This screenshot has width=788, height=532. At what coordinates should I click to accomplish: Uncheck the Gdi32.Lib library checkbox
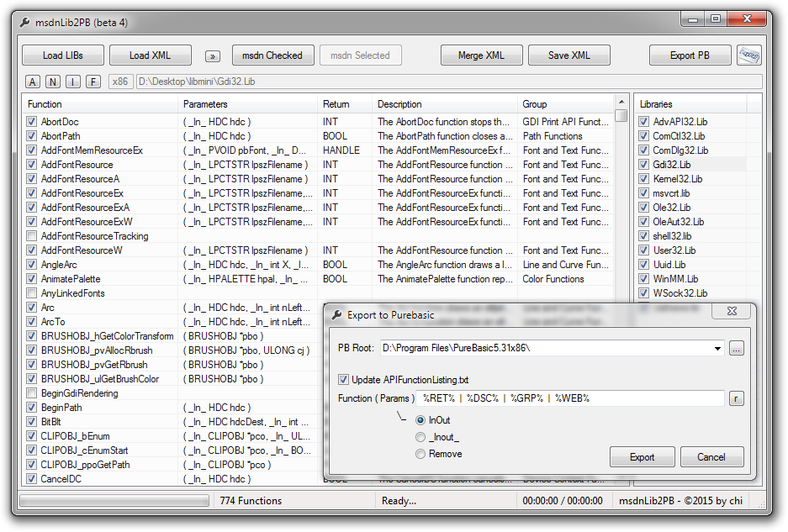coord(643,165)
